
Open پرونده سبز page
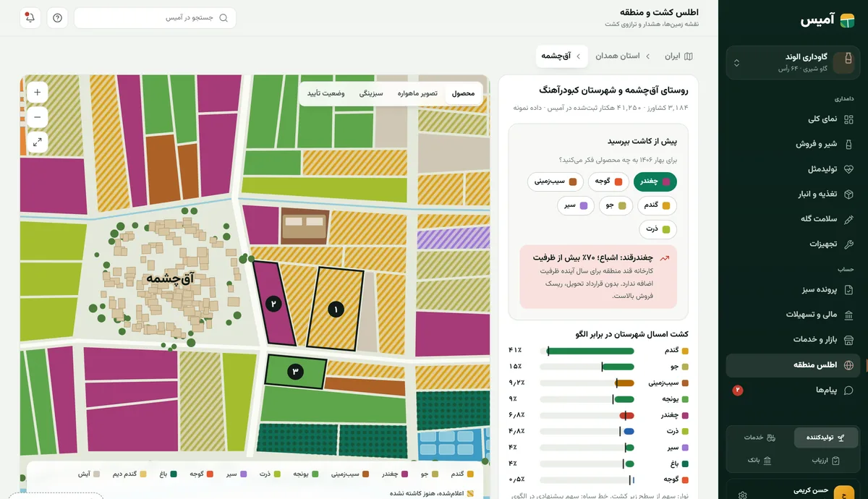click(x=793, y=290)
